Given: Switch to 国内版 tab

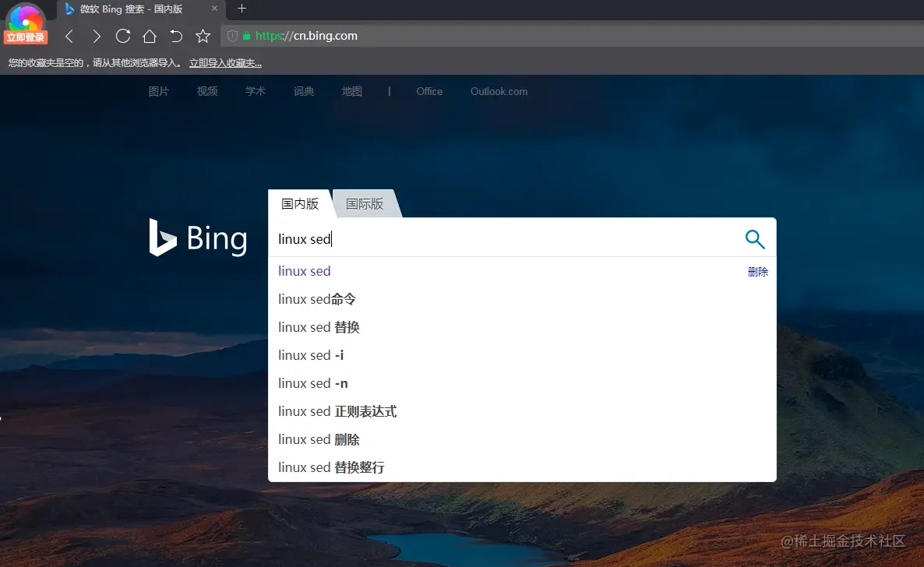Looking at the screenshot, I should 300,203.
